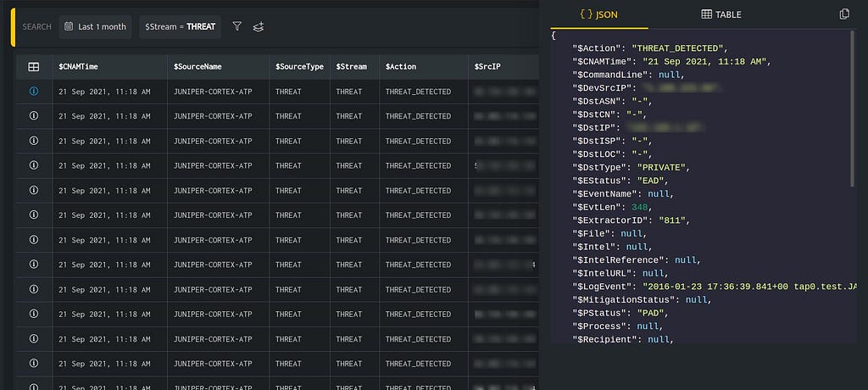Click the stacked layers icon beside filter
The image size is (868, 390).
pyautogui.click(x=258, y=26)
